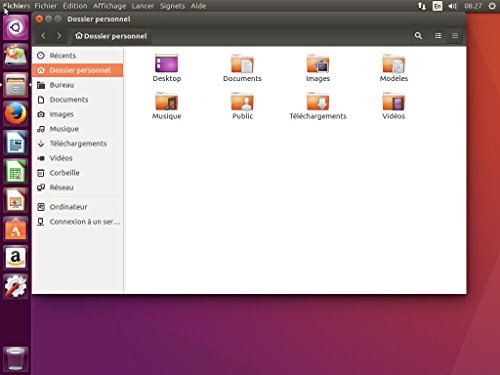Open the Lancer menu

(143, 6)
